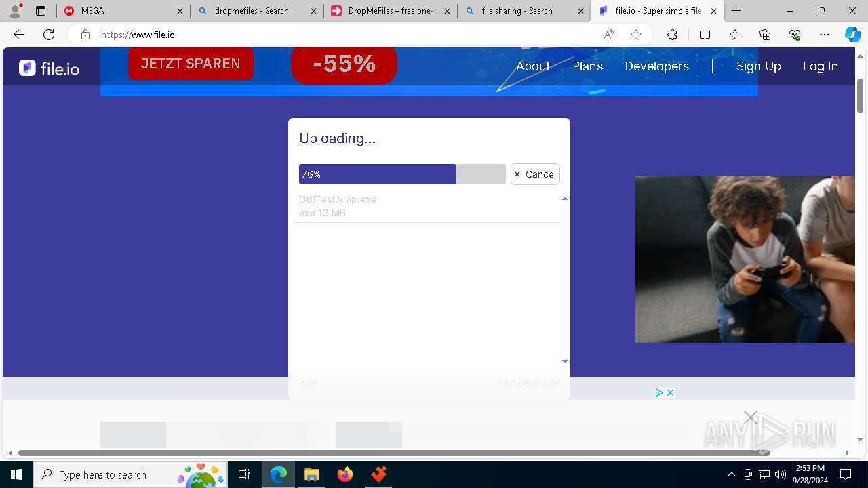868x488 pixels.
Task: Open Task View on taskbar
Action: [244, 474]
